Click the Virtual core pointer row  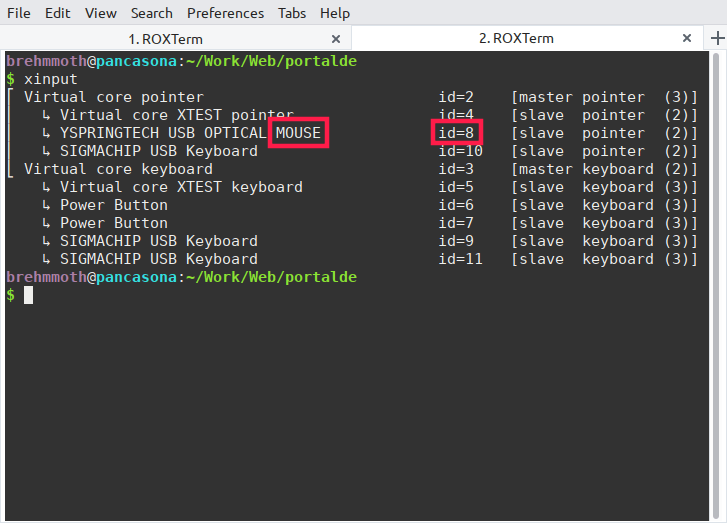pos(352,97)
